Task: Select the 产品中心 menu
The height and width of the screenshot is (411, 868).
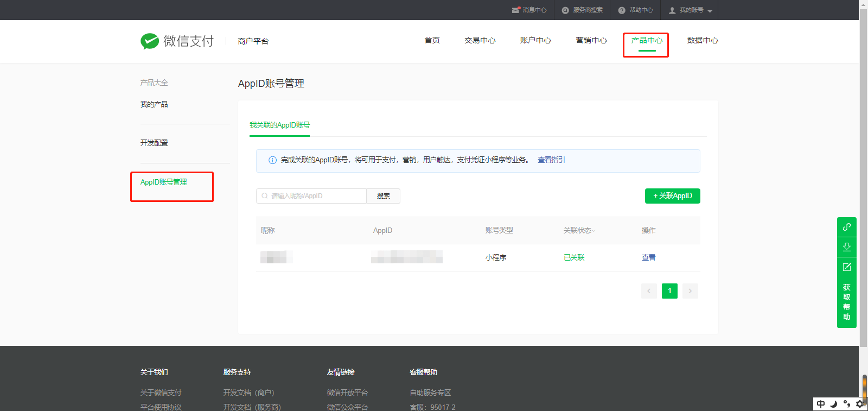Action: pos(647,40)
